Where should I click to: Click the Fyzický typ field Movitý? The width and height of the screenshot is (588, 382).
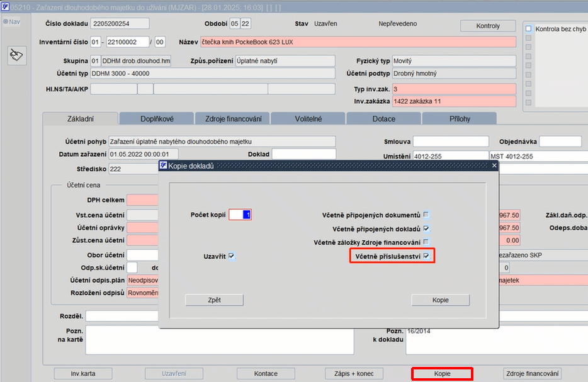pyautogui.click(x=454, y=61)
